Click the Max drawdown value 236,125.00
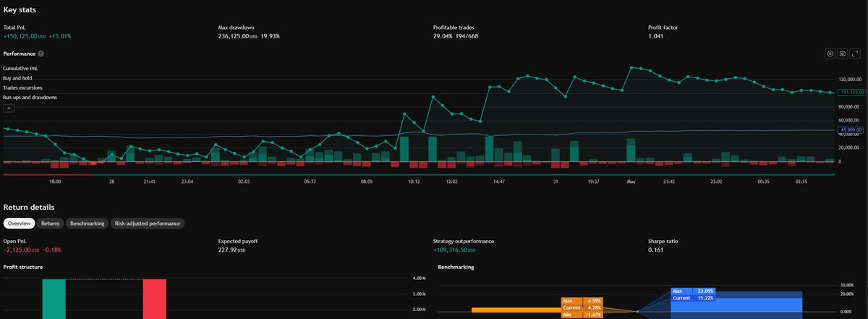 coord(234,35)
